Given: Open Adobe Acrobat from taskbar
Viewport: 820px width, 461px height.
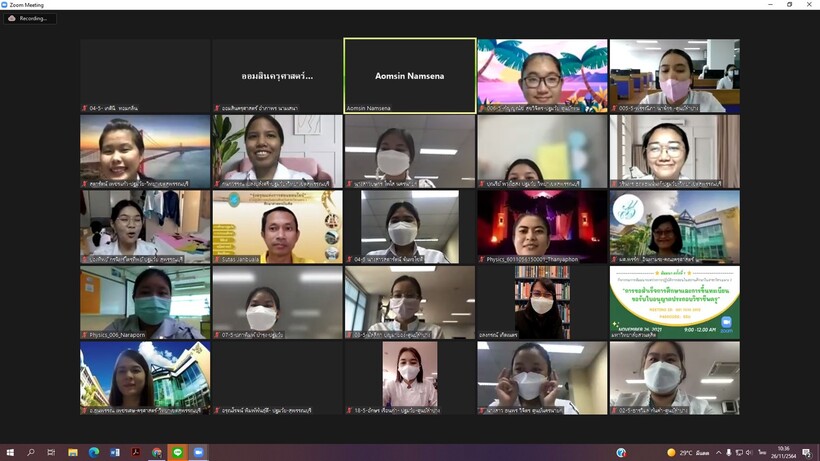Looking at the screenshot, I should pyautogui.click(x=136, y=452).
